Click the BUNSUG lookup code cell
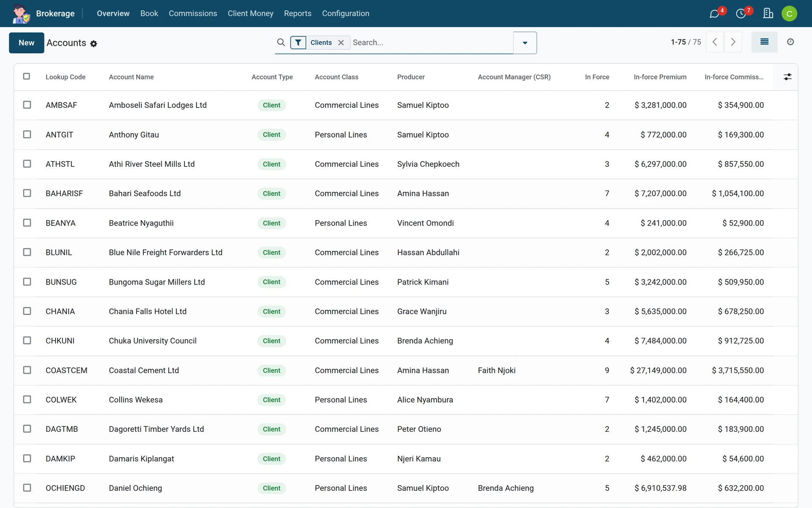 pos(61,282)
